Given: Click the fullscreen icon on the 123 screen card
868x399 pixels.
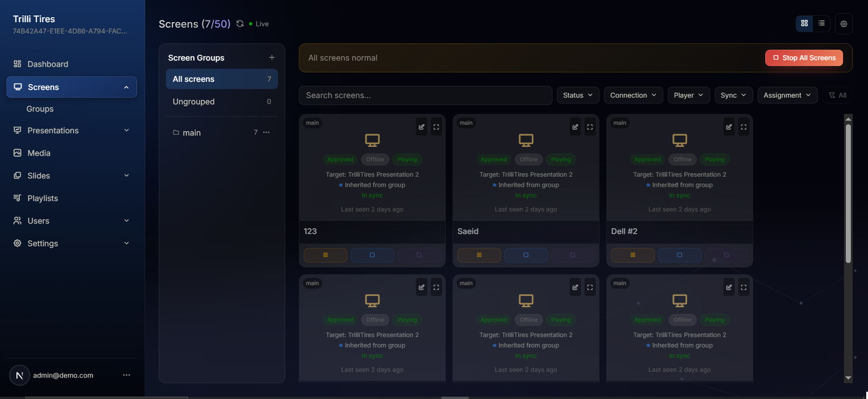Looking at the screenshot, I should pyautogui.click(x=436, y=127).
